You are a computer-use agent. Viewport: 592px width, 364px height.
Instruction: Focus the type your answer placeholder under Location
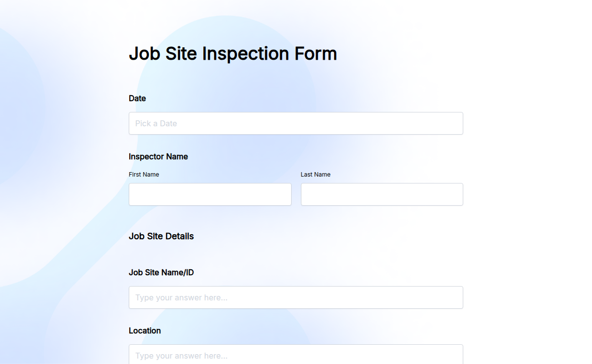click(180, 355)
